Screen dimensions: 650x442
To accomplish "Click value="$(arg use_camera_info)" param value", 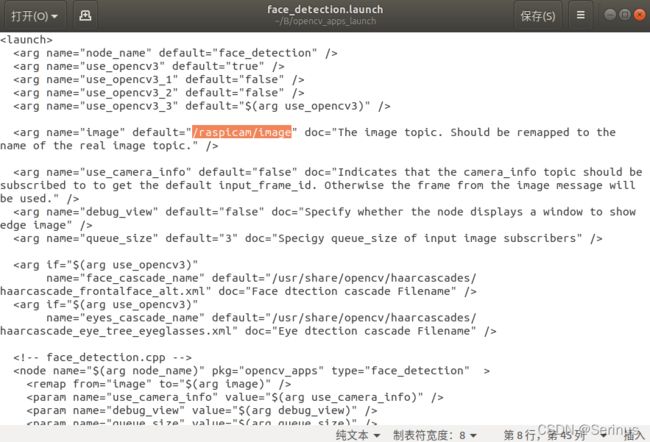I will coord(325,397).
